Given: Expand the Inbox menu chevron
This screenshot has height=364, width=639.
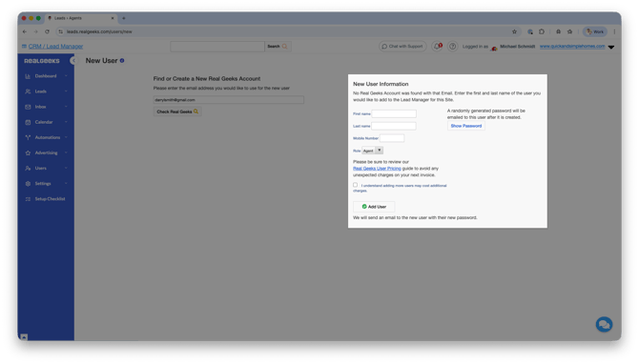Looking at the screenshot, I should pos(66,107).
